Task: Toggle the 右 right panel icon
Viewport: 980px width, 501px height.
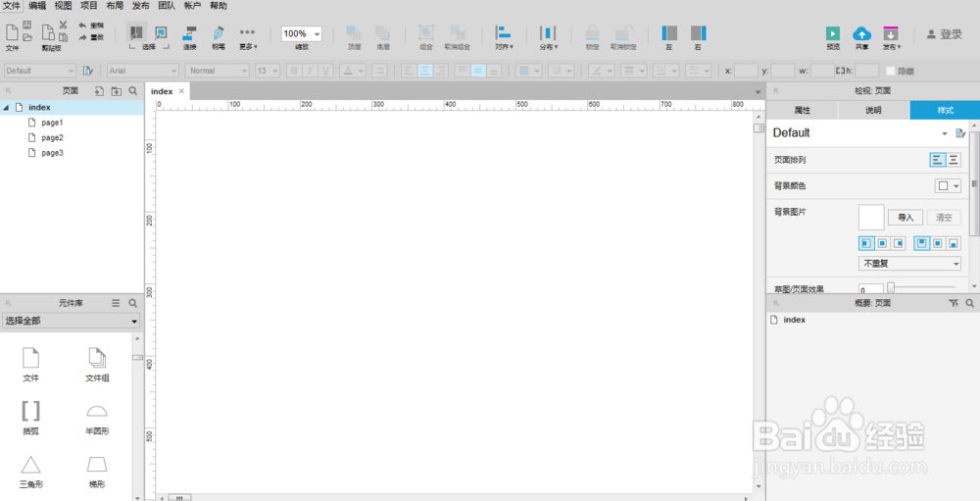Action: [x=698, y=33]
